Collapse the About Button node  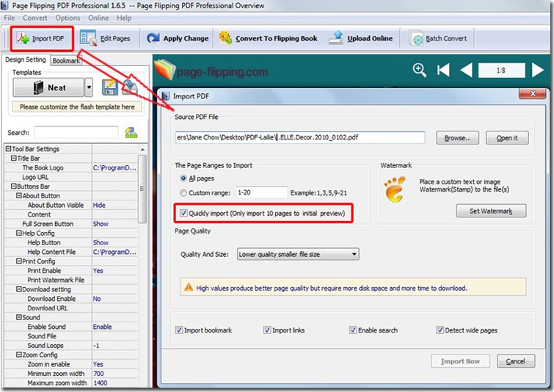pos(19,195)
